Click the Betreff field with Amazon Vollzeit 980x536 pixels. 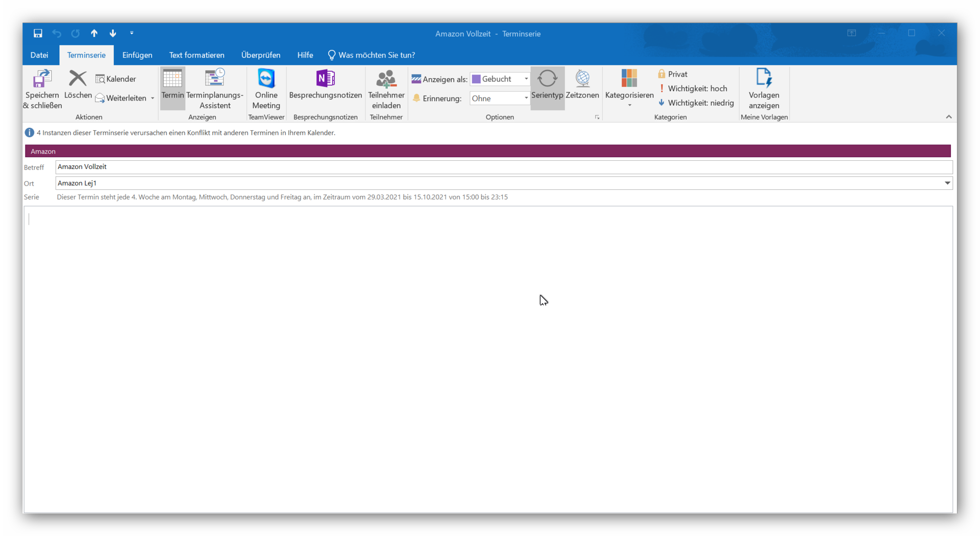(x=504, y=167)
